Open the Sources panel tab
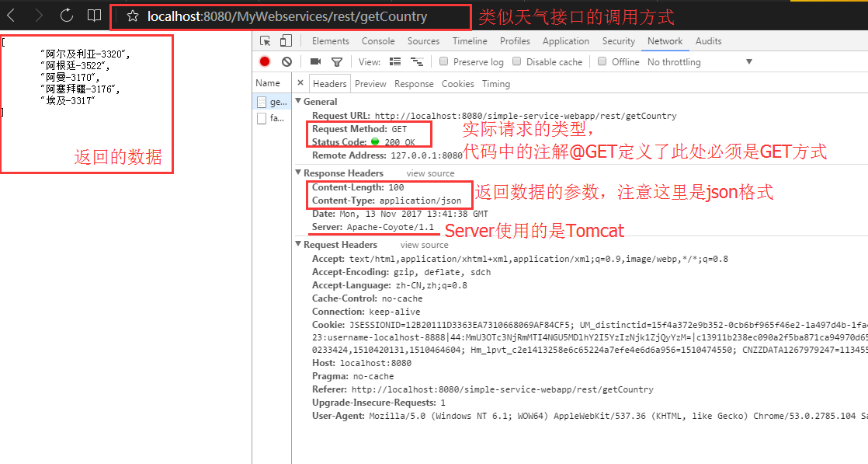The width and height of the screenshot is (868, 464). [423, 41]
